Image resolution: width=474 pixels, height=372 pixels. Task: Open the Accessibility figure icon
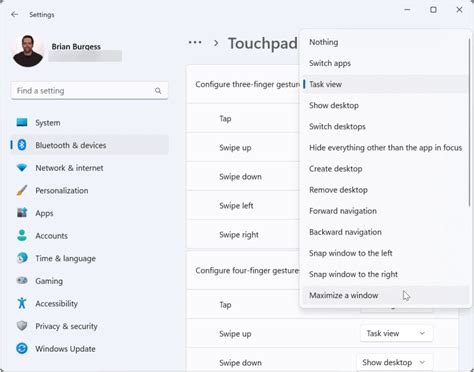click(22, 303)
